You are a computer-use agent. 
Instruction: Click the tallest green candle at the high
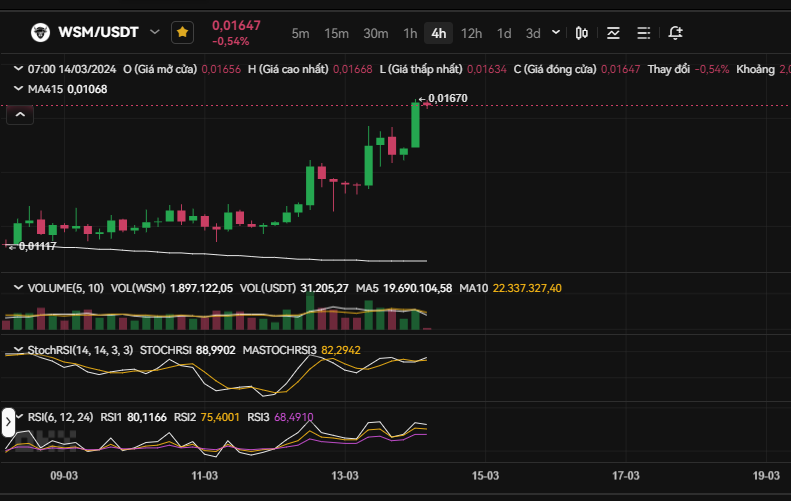point(415,125)
